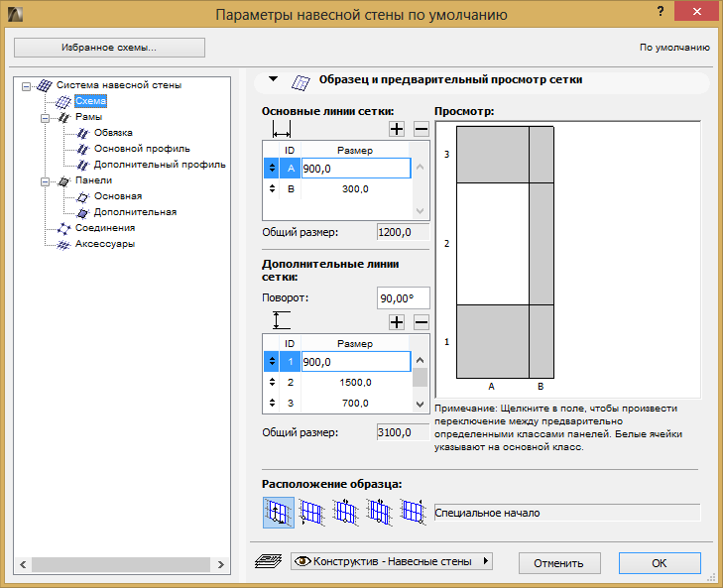Toggle panel class of top-left preview cell
The width and height of the screenshot is (723, 588).
click(x=492, y=154)
